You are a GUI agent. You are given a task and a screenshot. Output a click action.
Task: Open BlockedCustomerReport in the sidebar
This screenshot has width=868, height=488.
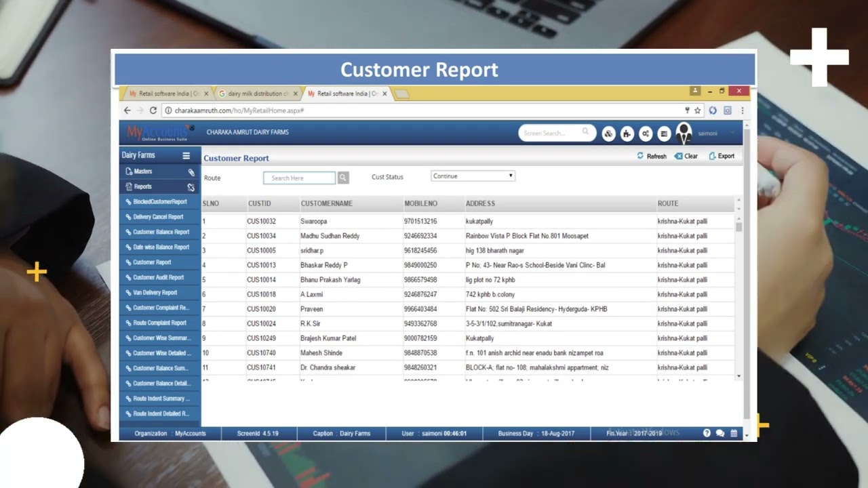(160, 202)
